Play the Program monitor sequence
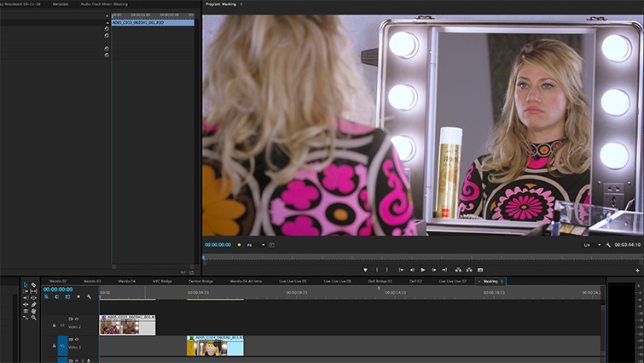Screen dimensions: 644x363 [x=422, y=270]
